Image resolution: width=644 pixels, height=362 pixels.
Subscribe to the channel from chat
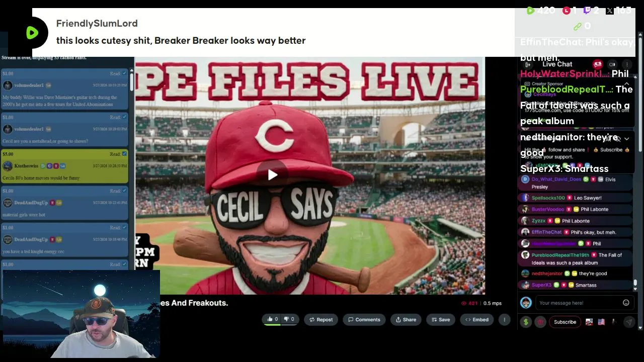click(565, 322)
